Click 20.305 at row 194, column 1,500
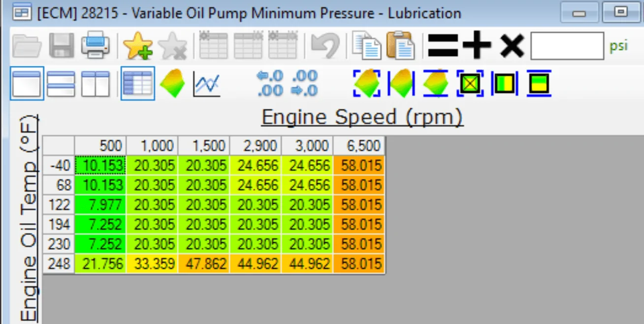Image resolution: width=644 pixels, height=324 pixels. pos(204,224)
